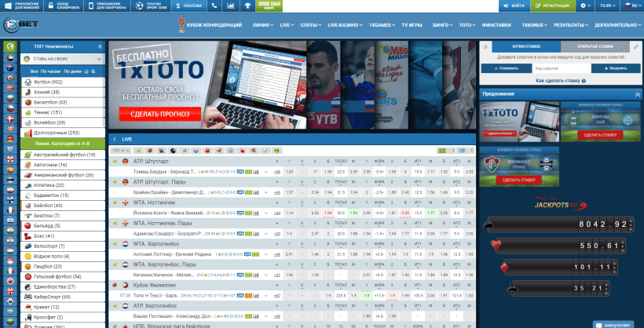This screenshot has height=328, width=644.
Task: Click СДЕЛАТЬ ПРОГНОЗ on the 1xTOTO banner
Action: [160, 114]
